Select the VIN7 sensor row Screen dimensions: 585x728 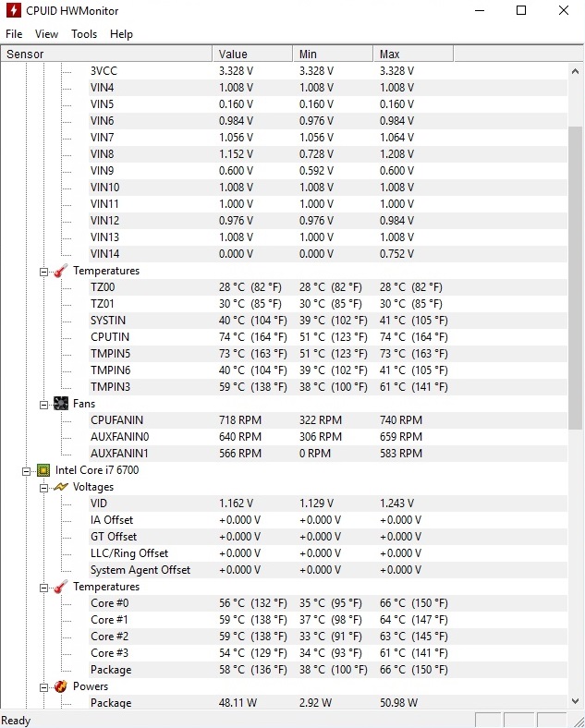tap(328, 138)
